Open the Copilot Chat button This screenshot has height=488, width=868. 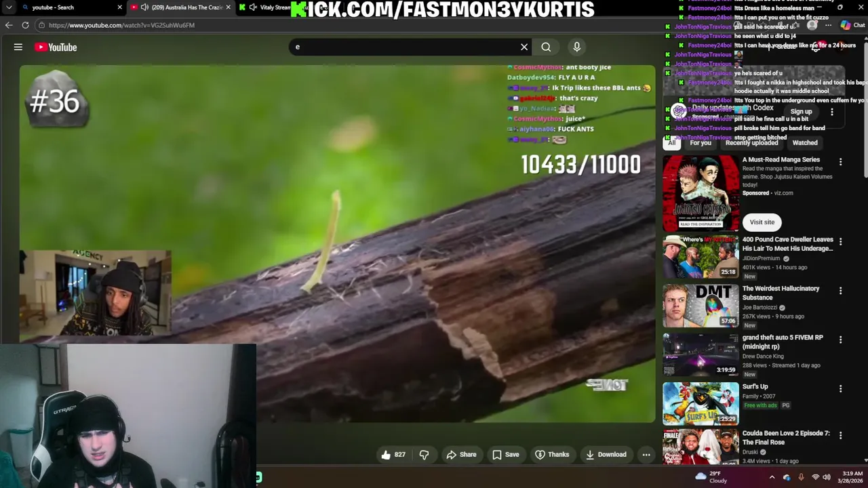pos(852,25)
